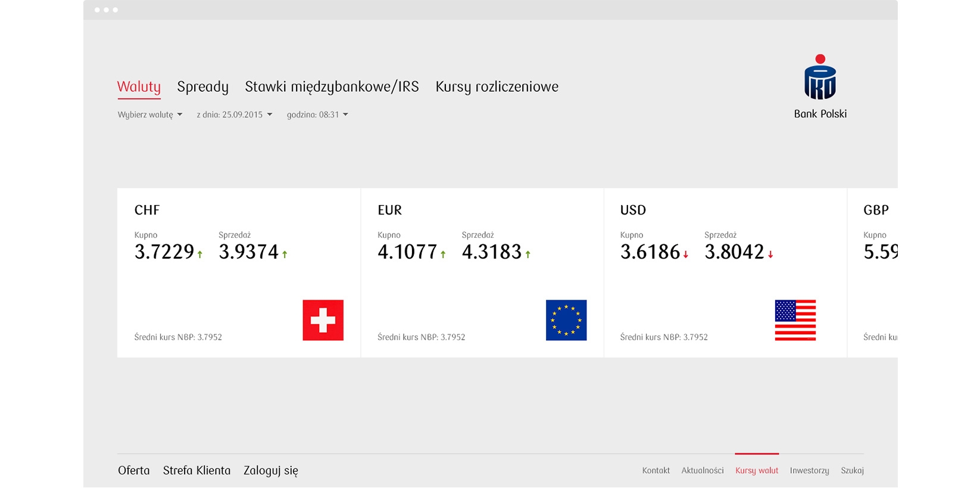Click red down arrow next to 3.6186
The image size is (980, 488).
click(686, 254)
